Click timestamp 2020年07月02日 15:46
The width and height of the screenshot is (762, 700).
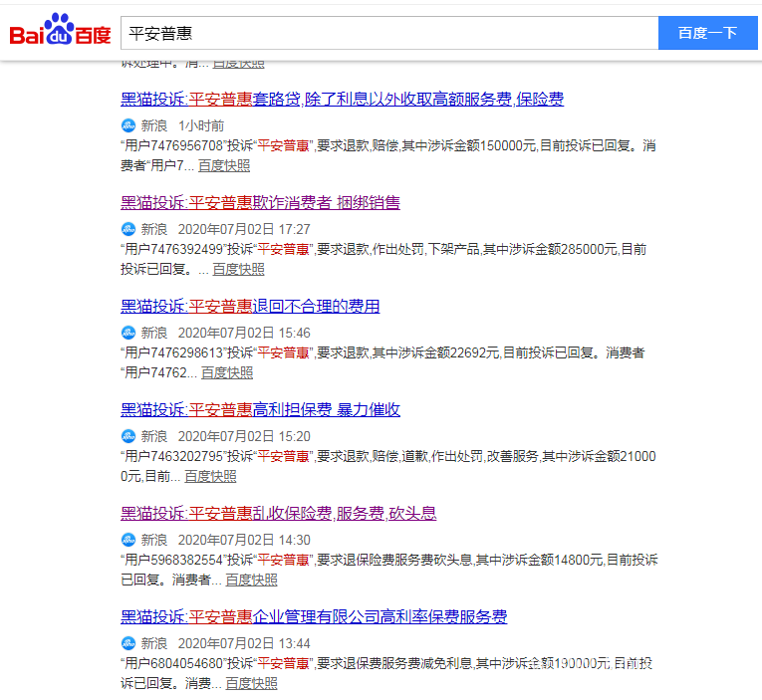[244, 333]
